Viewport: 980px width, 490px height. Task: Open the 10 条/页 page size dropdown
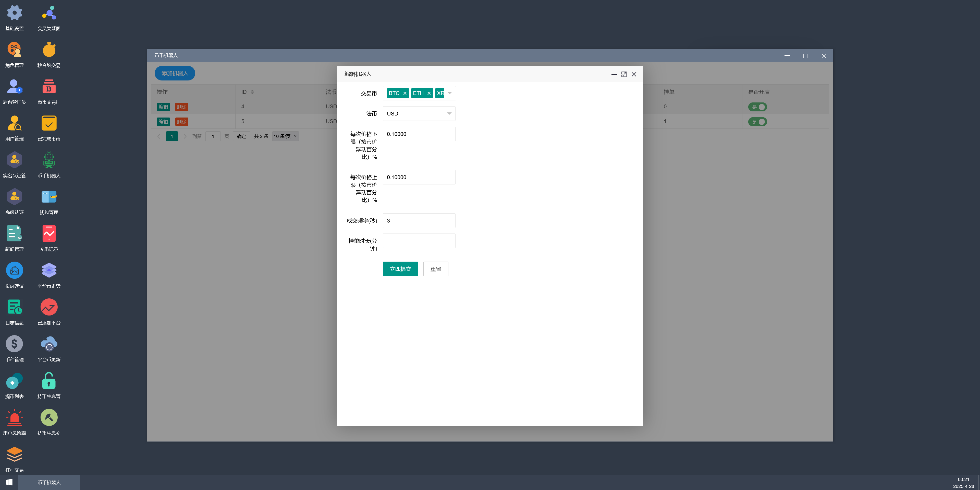click(285, 136)
